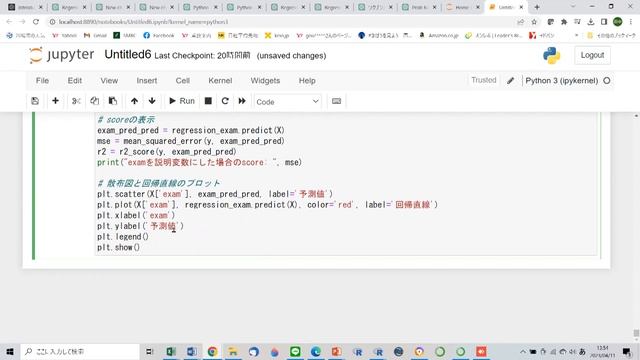Restart kernel and rerun whole notebook
The width and height of the screenshot is (640, 360).
click(x=242, y=101)
